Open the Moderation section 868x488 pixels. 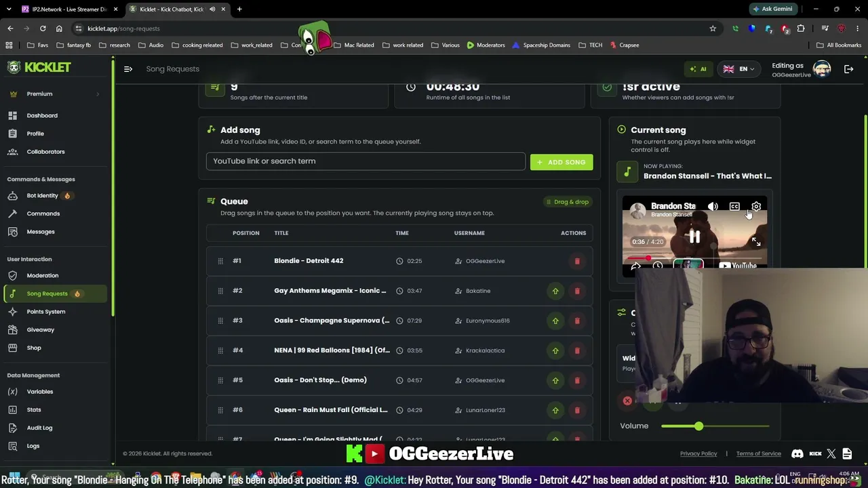click(x=43, y=275)
